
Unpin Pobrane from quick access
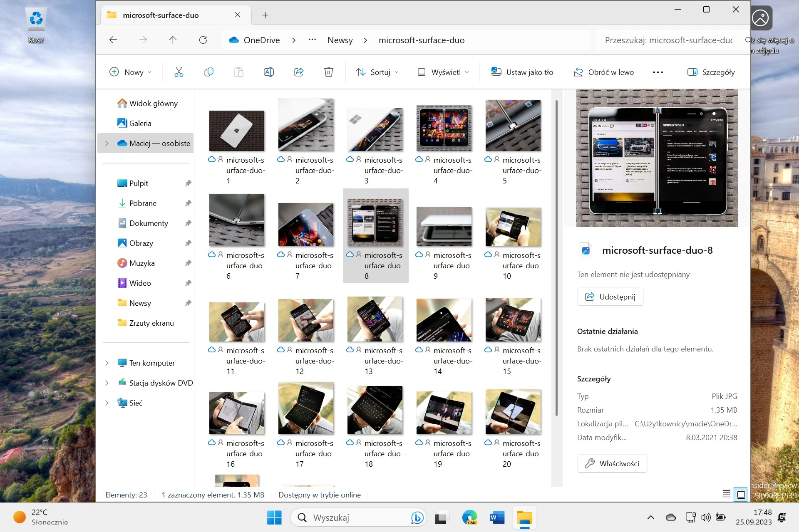[x=188, y=203]
